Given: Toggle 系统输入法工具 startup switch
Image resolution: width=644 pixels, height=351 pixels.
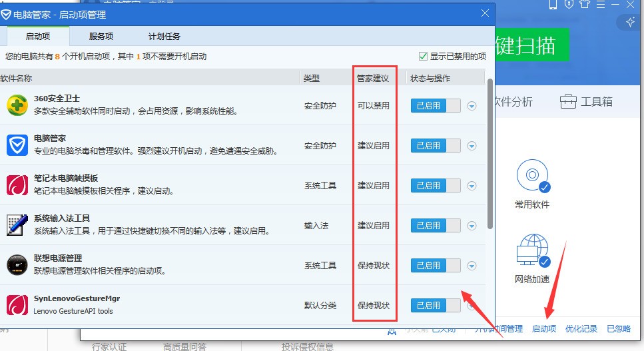Looking at the screenshot, I should point(436,225).
